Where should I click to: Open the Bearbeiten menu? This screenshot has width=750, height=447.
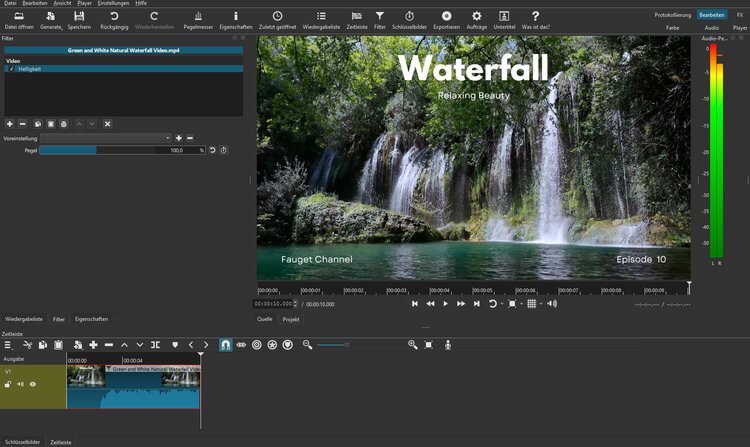34,3
